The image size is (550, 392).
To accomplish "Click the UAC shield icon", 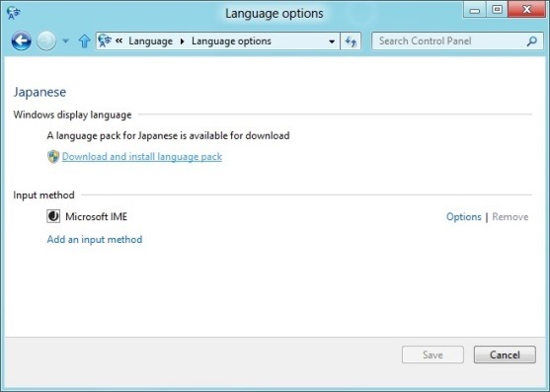I will pyautogui.click(x=53, y=157).
